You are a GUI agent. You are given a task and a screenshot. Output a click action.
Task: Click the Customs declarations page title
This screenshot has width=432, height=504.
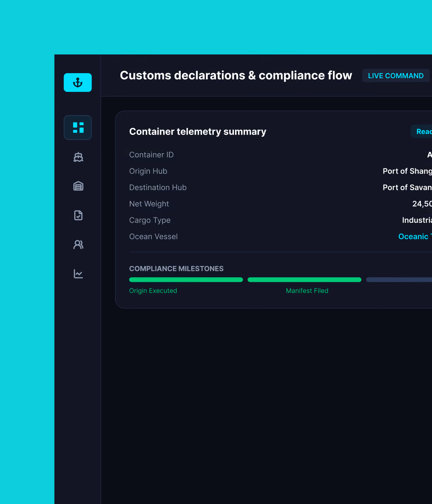pyautogui.click(x=236, y=75)
